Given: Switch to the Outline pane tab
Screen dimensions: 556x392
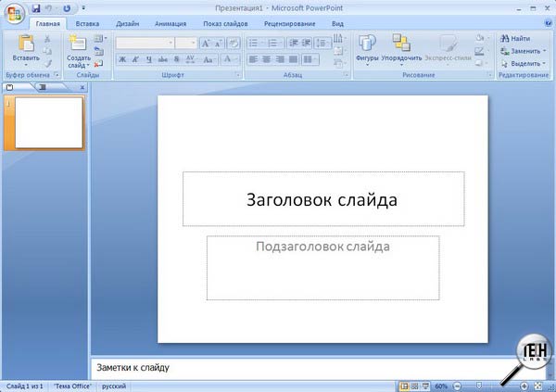Looking at the screenshot, I should coord(43,87).
